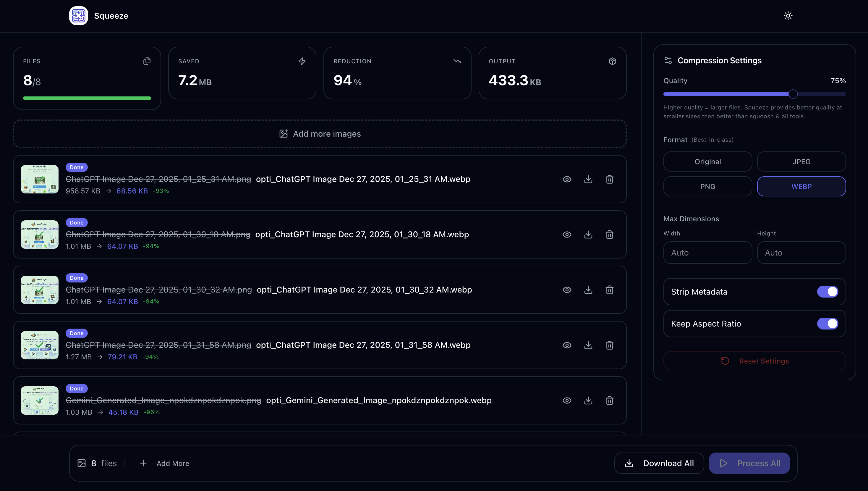
Task: Click the copy icon on the FILES card
Action: [x=147, y=61]
